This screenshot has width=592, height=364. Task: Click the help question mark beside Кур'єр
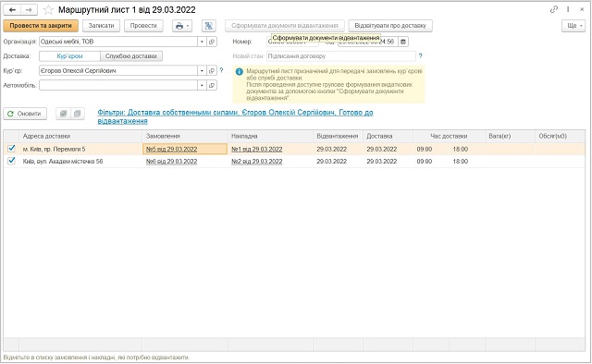pyautogui.click(x=222, y=70)
